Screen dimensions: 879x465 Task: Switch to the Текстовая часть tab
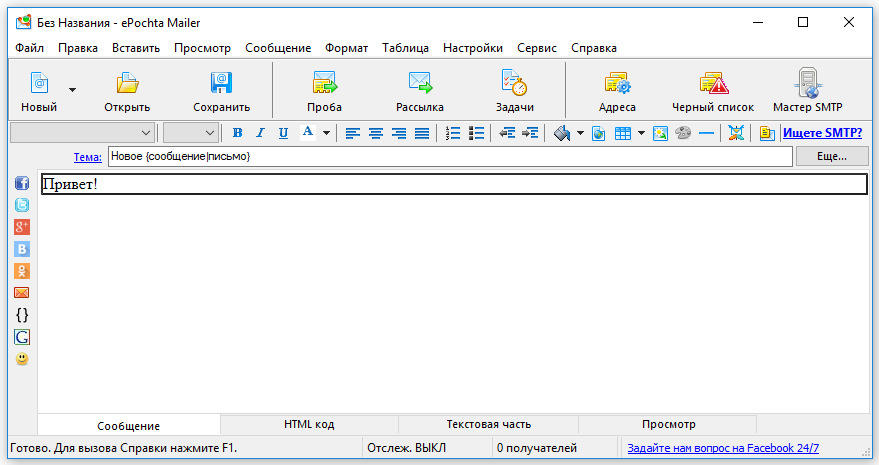pos(488,425)
